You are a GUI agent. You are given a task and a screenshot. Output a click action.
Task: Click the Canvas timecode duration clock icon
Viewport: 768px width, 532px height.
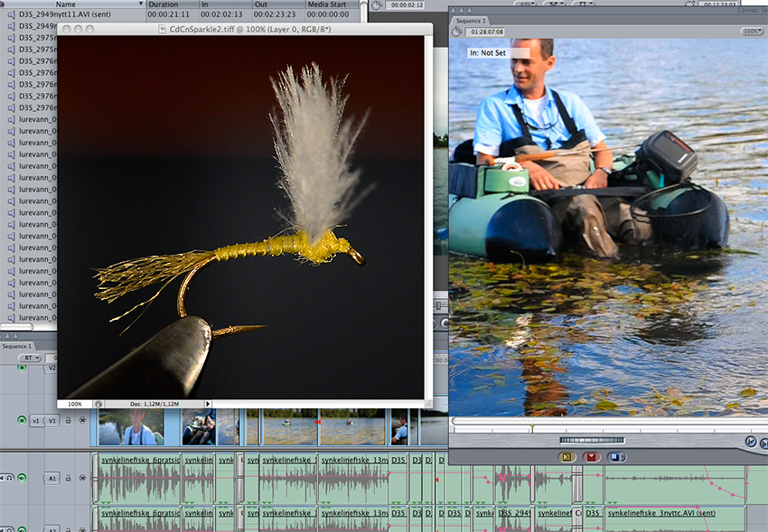point(457,32)
